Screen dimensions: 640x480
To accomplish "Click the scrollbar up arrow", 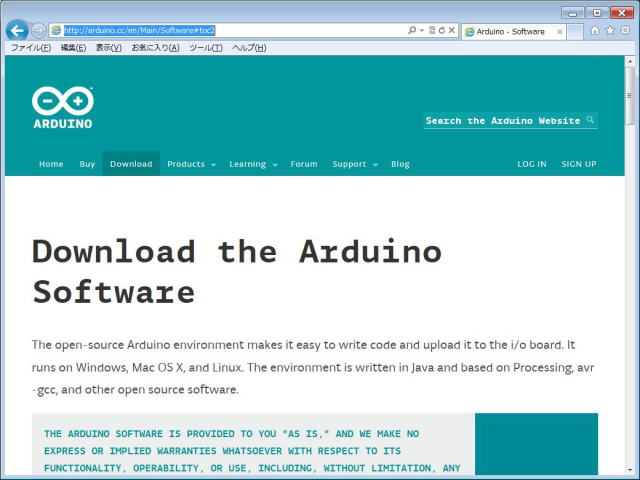I will [x=630, y=61].
